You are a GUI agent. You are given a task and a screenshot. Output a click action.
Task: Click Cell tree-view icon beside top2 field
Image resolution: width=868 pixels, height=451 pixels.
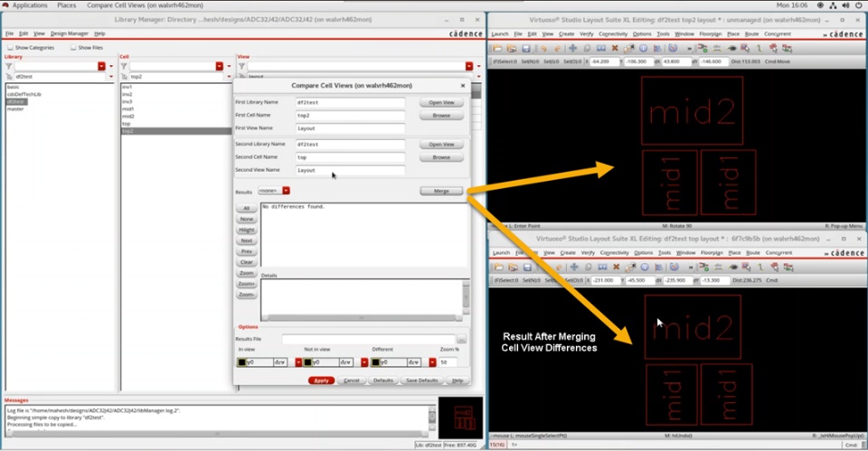(x=125, y=77)
